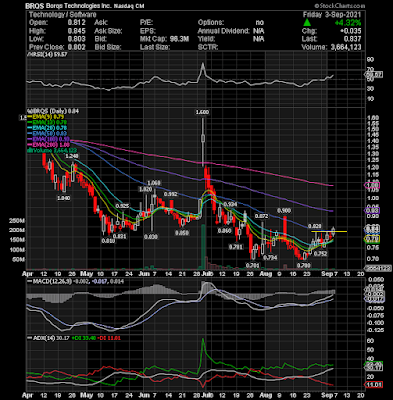
Task: Click the Mkt Cap value 98.3M
Action: (x=178, y=39)
